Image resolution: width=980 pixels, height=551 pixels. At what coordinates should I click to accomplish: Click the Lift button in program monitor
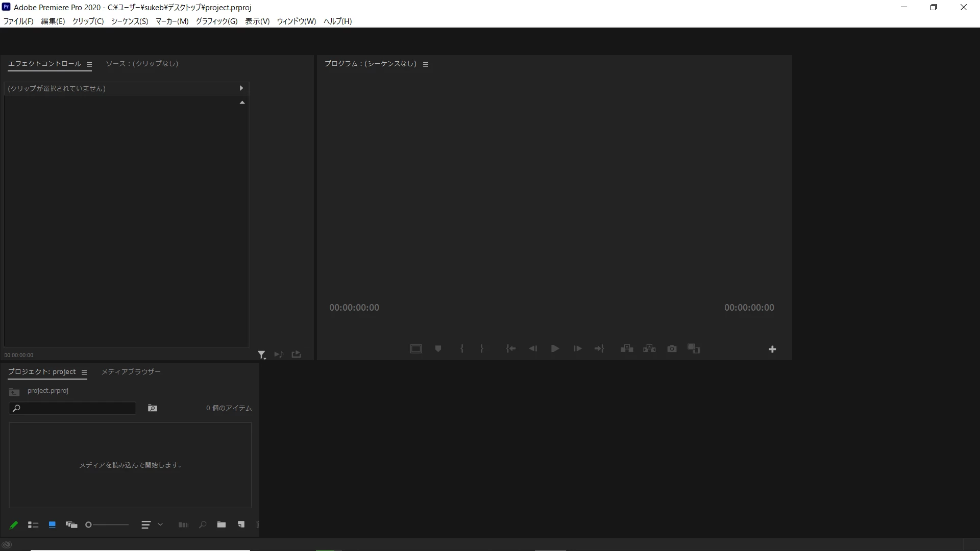tap(627, 349)
